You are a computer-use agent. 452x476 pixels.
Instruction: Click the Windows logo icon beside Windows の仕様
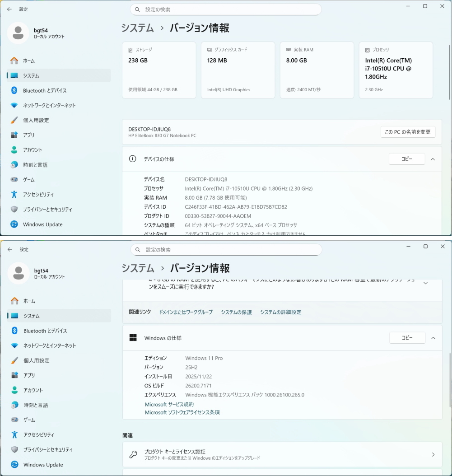133,338
